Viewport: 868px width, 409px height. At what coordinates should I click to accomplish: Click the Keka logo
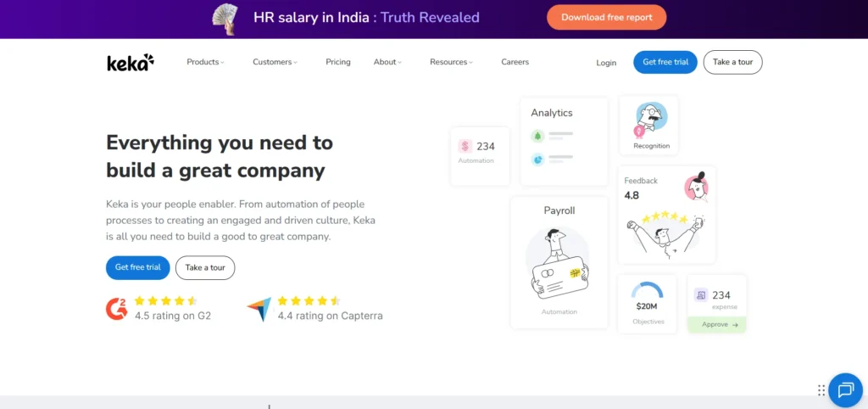(131, 63)
